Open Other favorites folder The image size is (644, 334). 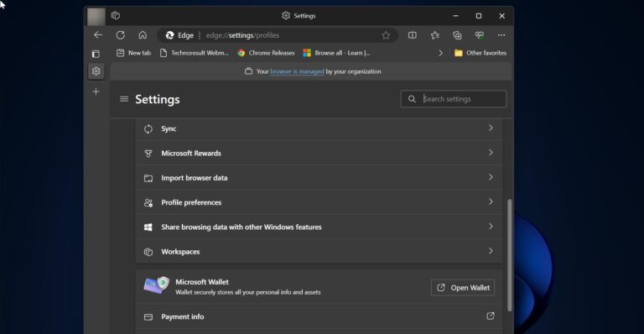[x=480, y=53]
